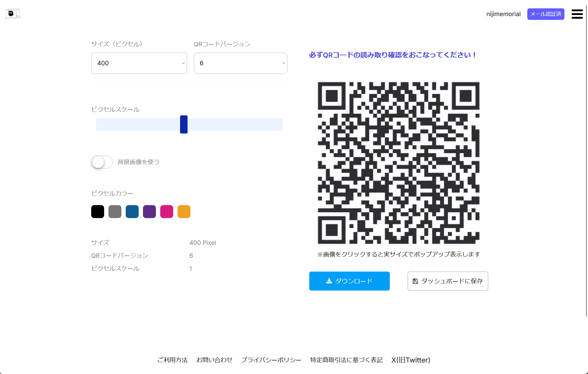Open the サイズ (ピクセル) dropdown showing 400
The height and width of the screenshot is (374, 588).
pos(139,63)
